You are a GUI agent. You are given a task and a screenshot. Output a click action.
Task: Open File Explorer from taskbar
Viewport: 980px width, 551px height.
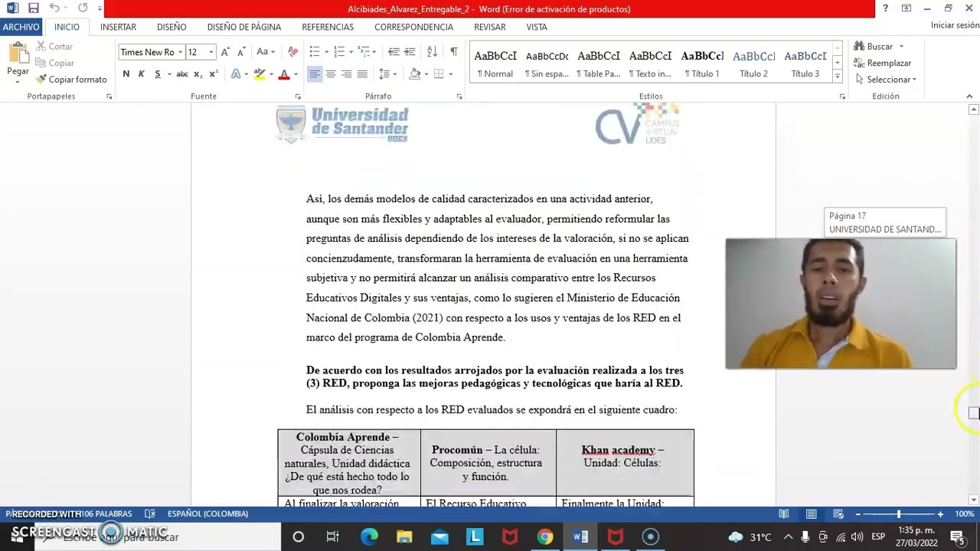(404, 537)
